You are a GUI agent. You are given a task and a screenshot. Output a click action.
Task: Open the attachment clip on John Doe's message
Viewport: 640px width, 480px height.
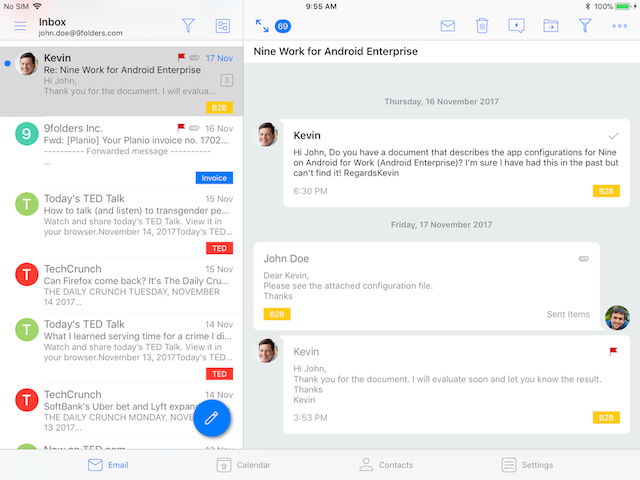point(584,258)
